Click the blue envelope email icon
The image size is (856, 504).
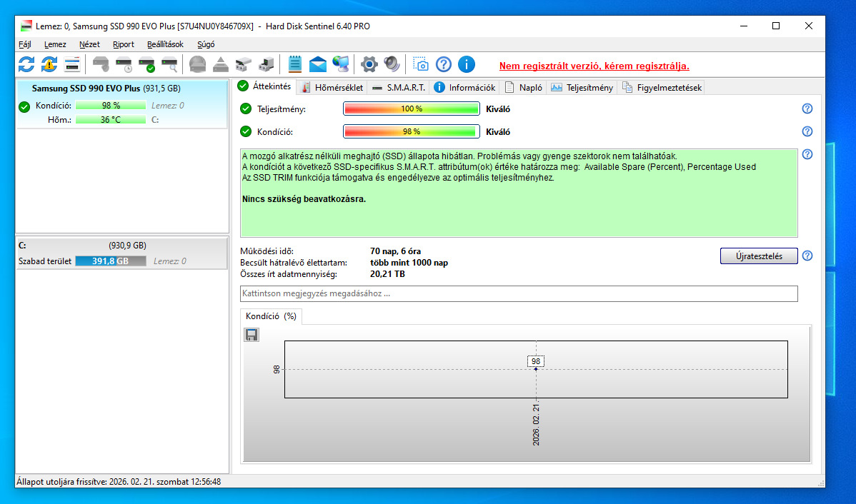(x=318, y=64)
